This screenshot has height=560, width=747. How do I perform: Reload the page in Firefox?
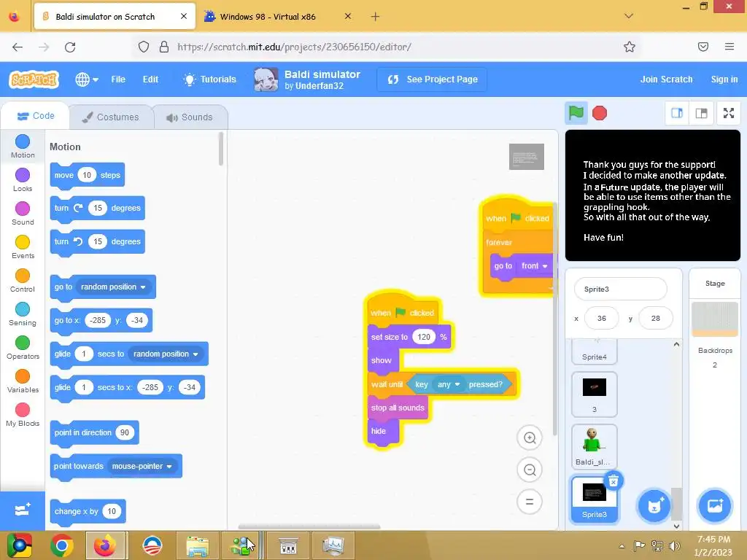point(70,47)
